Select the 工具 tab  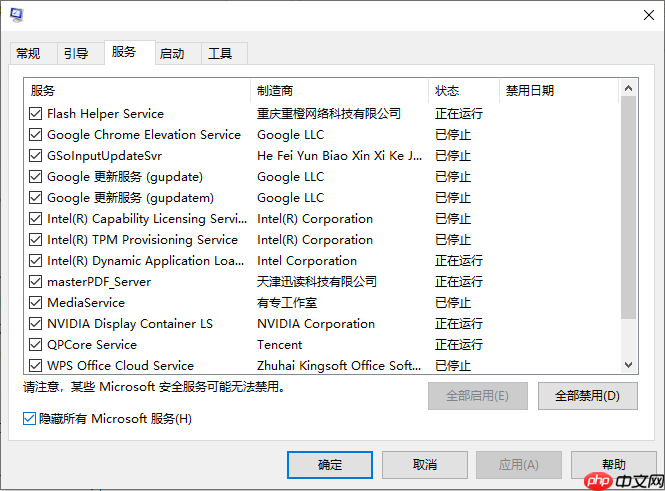(x=220, y=54)
